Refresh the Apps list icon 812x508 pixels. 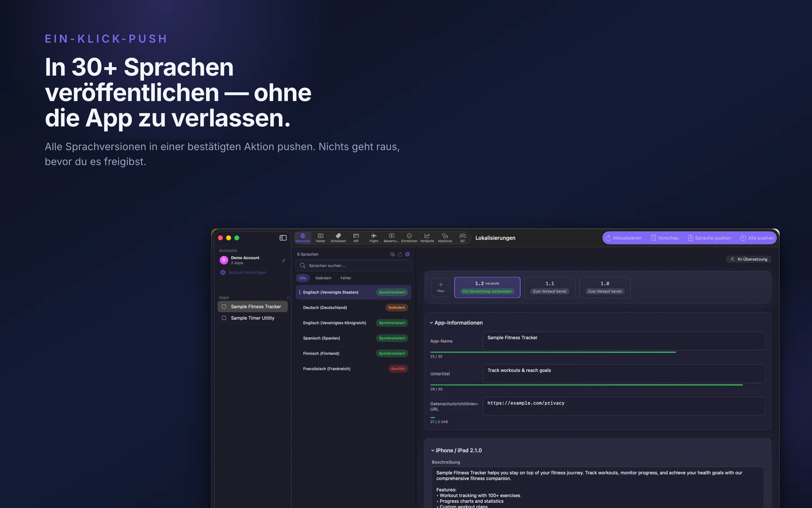(288, 298)
